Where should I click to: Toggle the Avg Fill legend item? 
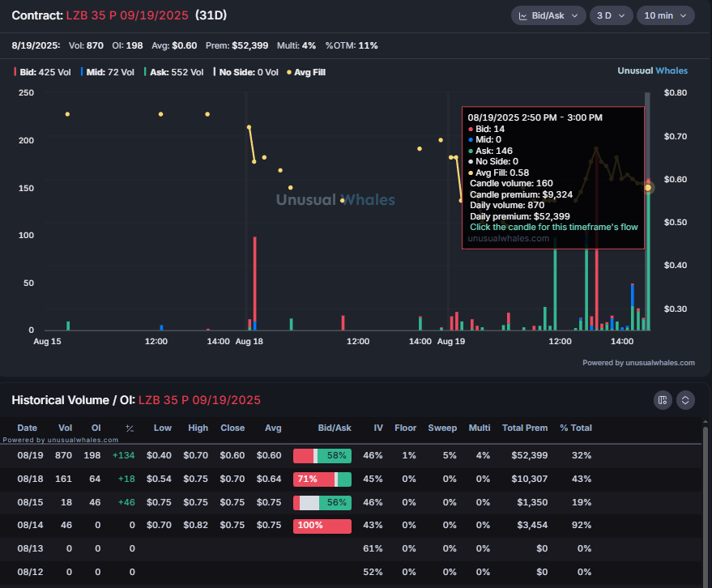pyautogui.click(x=306, y=72)
